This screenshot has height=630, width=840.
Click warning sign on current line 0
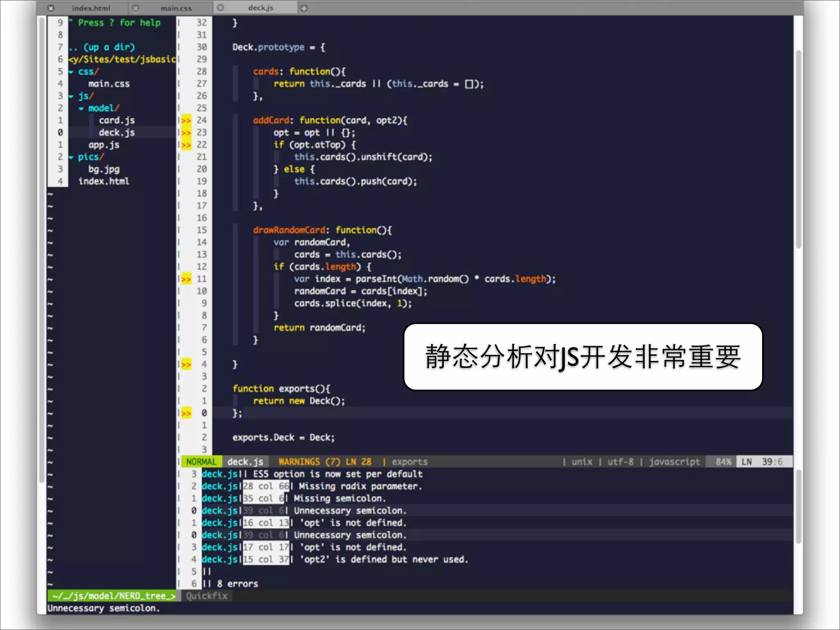click(186, 413)
